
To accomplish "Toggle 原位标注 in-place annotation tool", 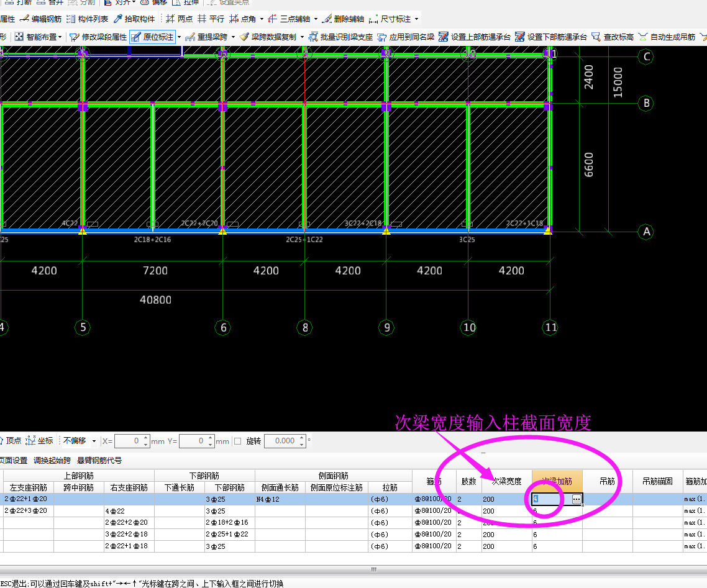I will coord(152,37).
